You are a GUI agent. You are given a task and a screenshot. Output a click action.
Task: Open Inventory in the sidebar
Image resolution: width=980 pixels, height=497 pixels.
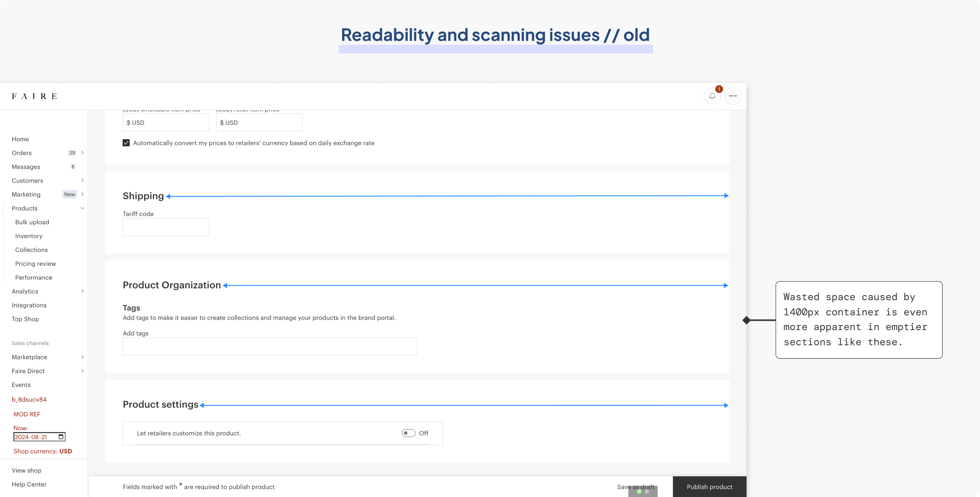point(29,236)
